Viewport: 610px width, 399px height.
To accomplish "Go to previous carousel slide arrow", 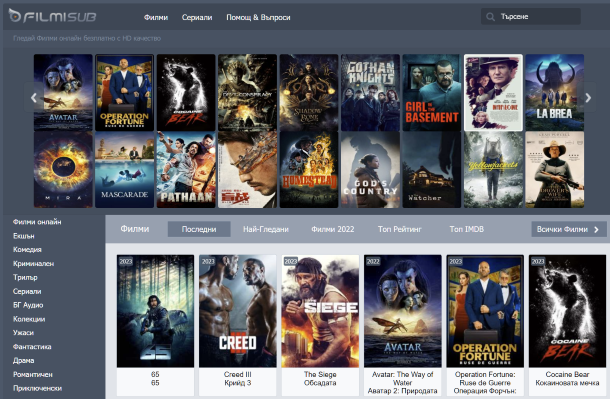I will click(x=34, y=98).
